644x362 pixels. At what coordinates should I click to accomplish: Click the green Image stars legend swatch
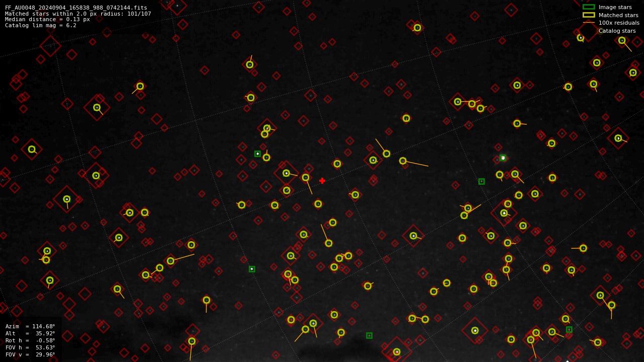(589, 7)
